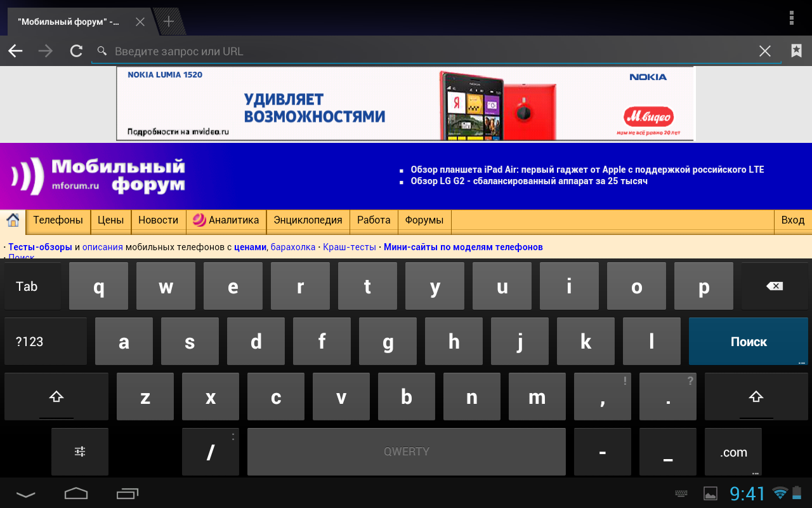Open the Работа menu item
The width and height of the screenshot is (812, 508).
374,220
